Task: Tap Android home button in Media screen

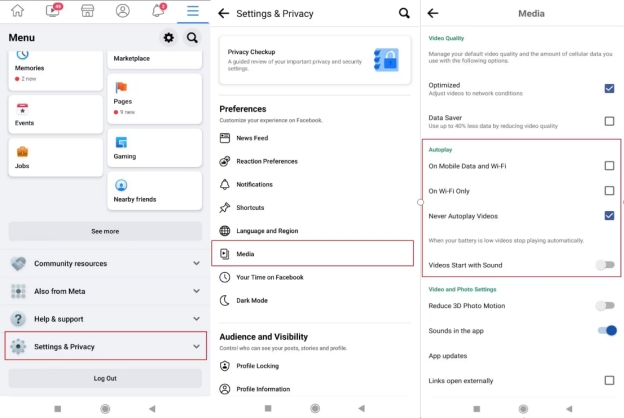Action: click(x=523, y=409)
